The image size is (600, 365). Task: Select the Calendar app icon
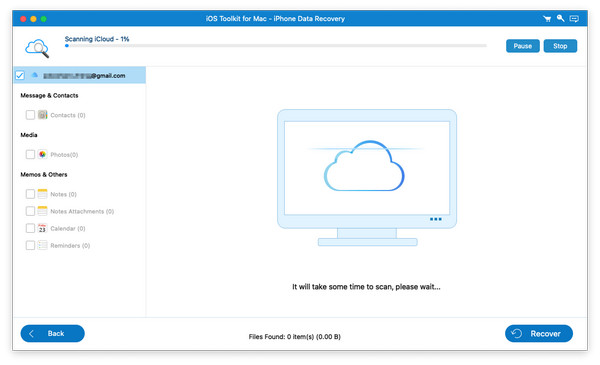[x=42, y=228]
